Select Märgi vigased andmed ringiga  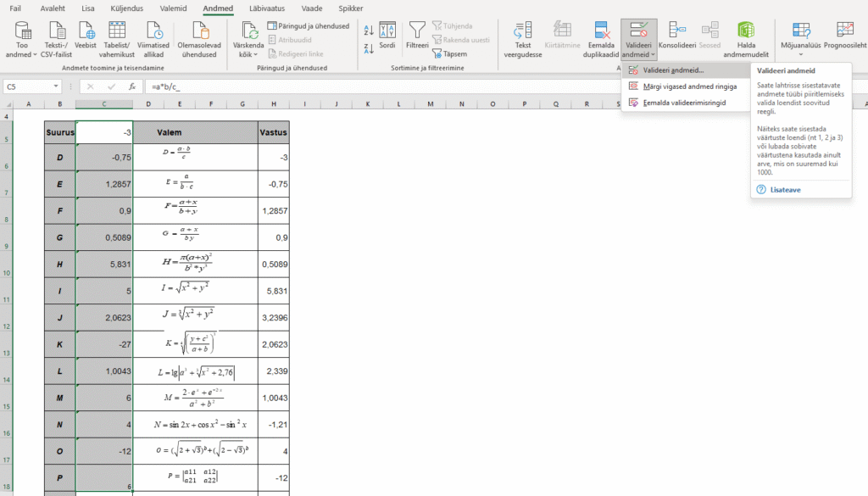tap(689, 86)
